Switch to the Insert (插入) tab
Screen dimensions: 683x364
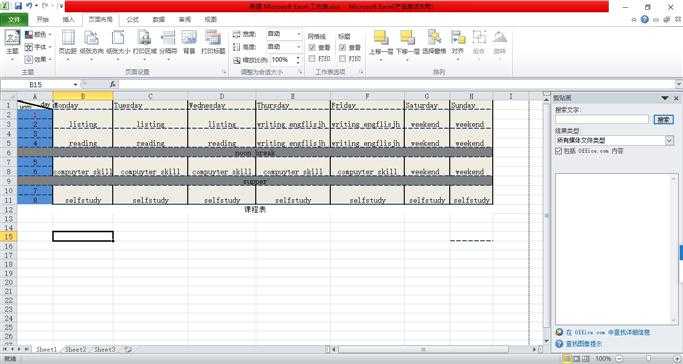tap(68, 20)
